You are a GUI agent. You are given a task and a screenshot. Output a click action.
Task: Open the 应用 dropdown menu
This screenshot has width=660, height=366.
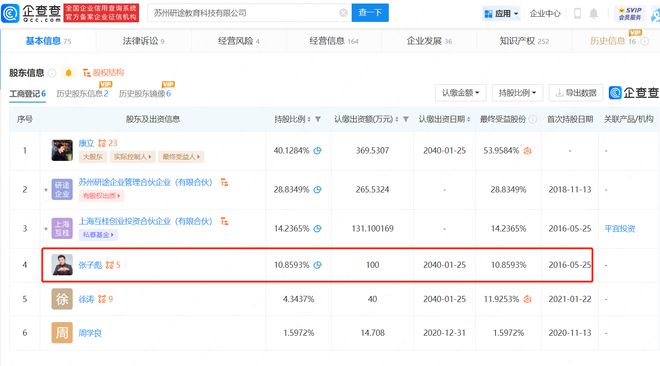tap(501, 13)
